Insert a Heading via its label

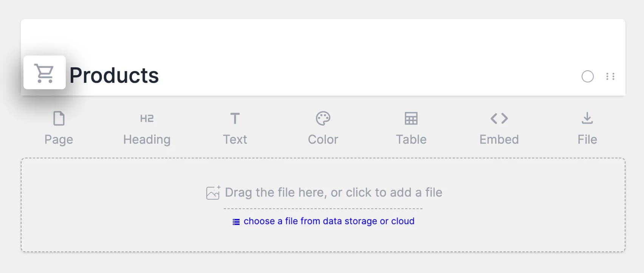click(147, 140)
